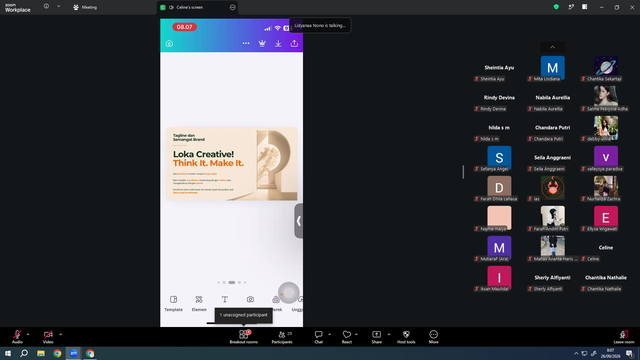Start camera with Video button
The image size is (640, 360).
(48, 337)
